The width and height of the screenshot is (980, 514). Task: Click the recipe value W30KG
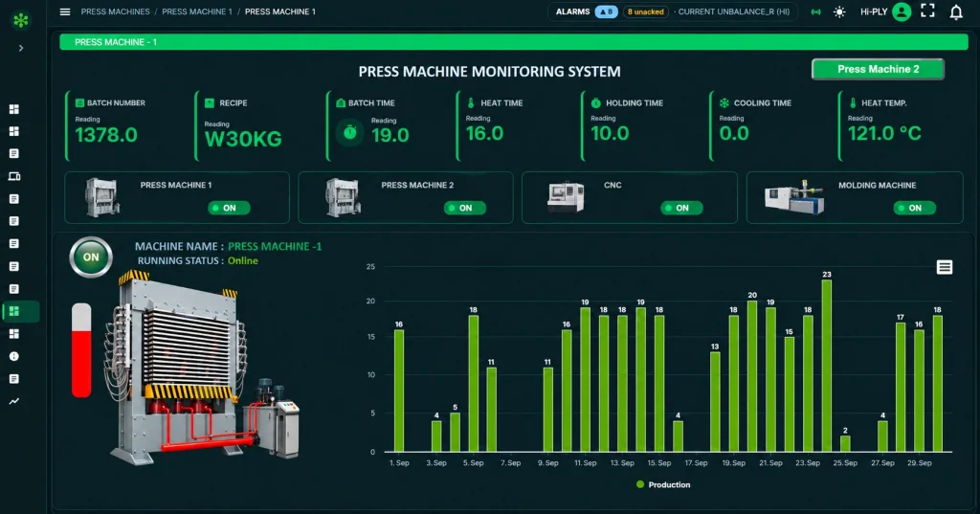[243, 139]
